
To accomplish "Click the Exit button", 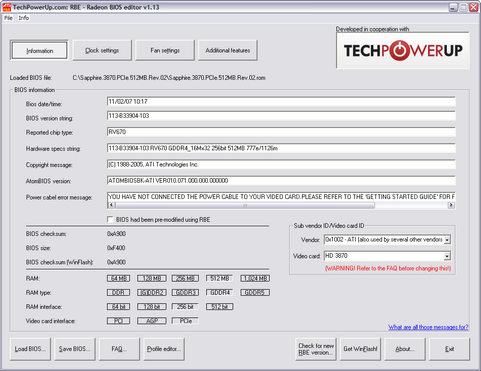I will coord(449,349).
